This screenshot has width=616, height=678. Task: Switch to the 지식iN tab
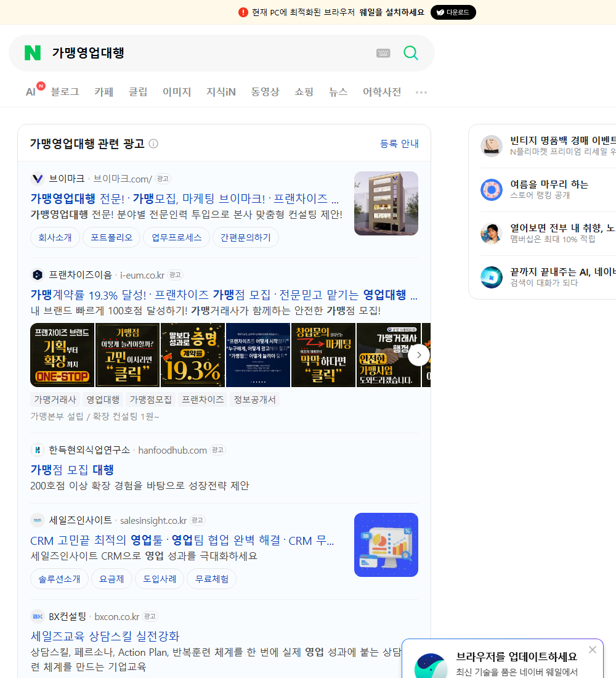pos(221,92)
